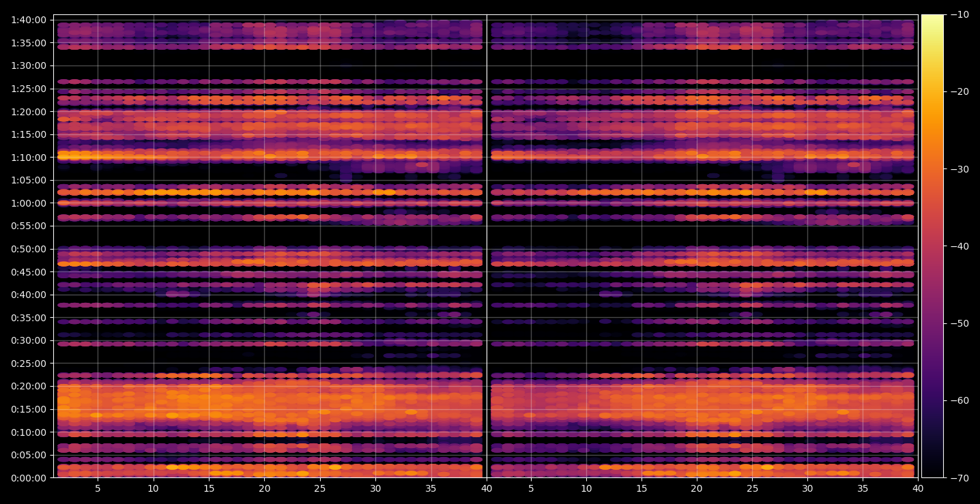The image size is (980, 504).
Task: Select x-axis label 30 under the right panel
Action: coord(807,488)
